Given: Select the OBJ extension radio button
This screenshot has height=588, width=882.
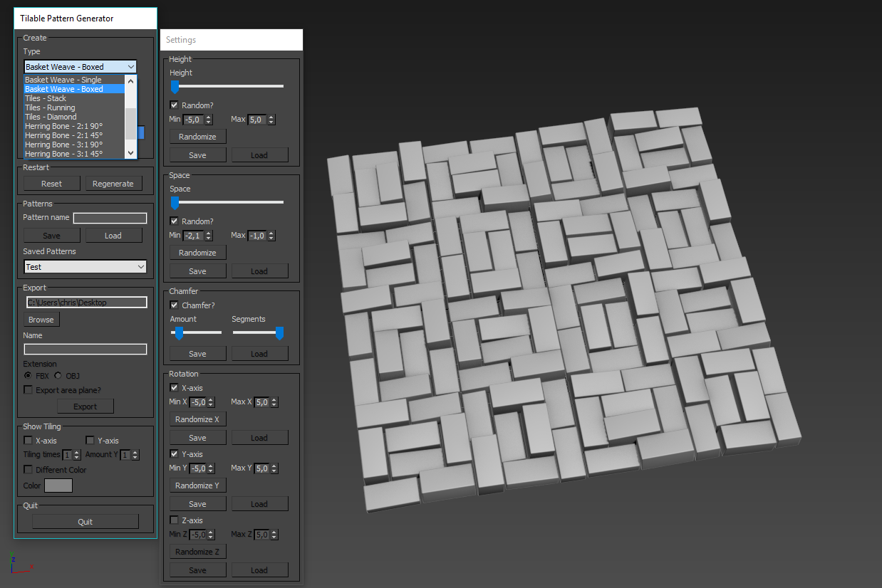Looking at the screenshot, I should point(58,376).
